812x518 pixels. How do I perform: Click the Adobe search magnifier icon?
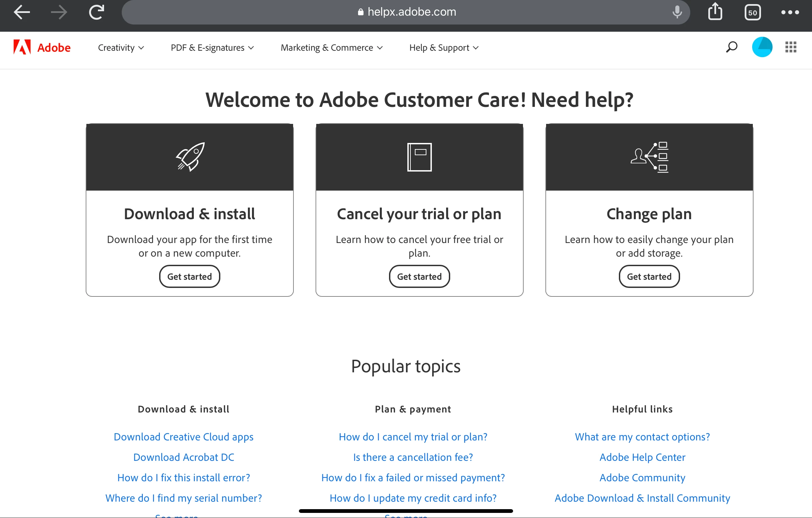(x=731, y=47)
